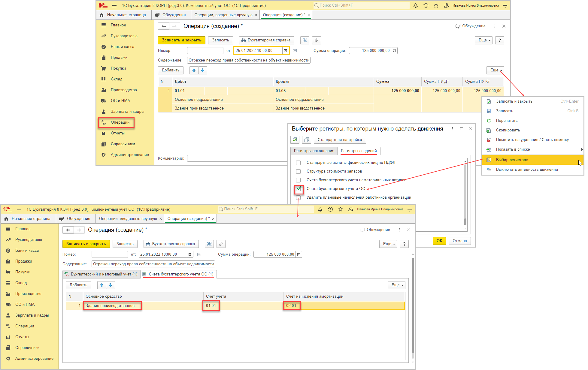The height and width of the screenshot is (370, 588).
Task: Open main menu hamburger in top window
Action: [x=114, y=5]
